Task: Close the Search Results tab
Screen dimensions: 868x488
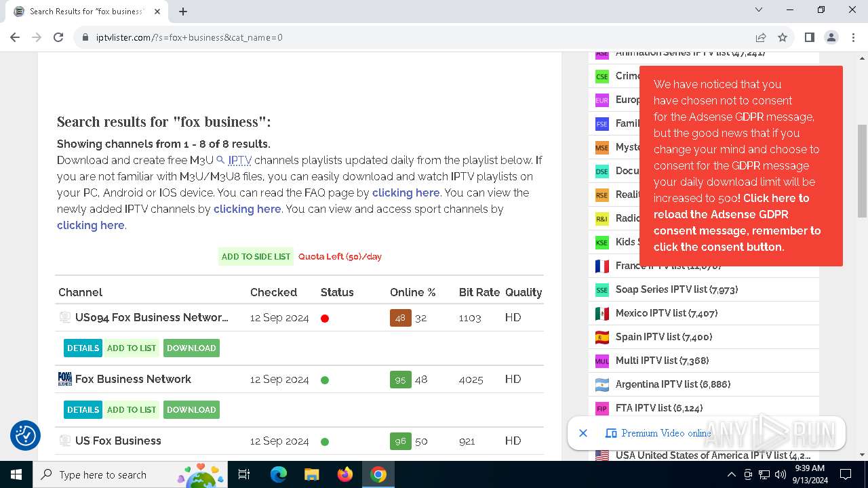Action: tap(159, 11)
